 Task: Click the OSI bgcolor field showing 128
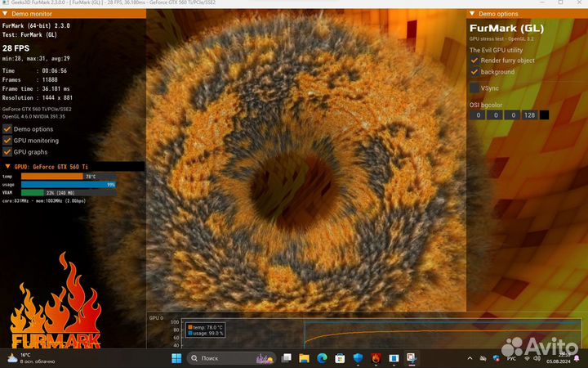pos(529,115)
